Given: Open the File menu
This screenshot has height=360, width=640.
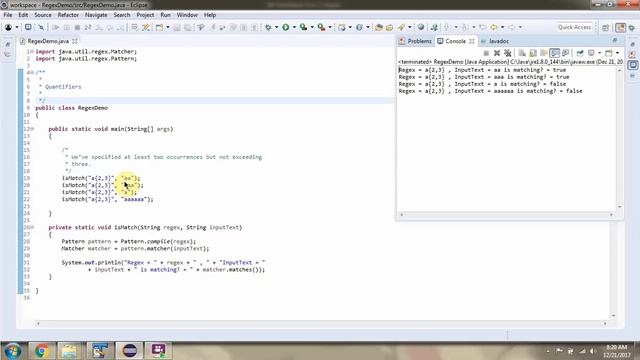Looking at the screenshot, I should click(8, 15).
